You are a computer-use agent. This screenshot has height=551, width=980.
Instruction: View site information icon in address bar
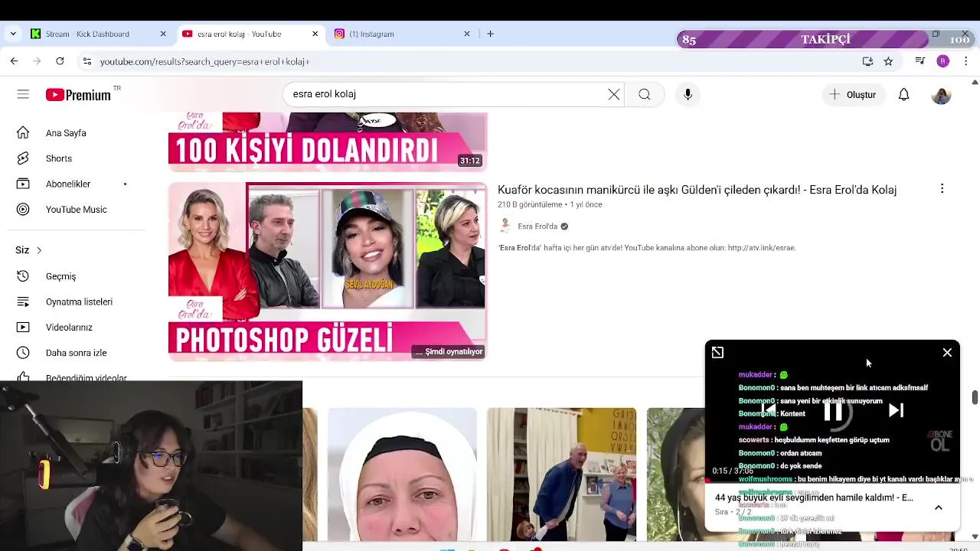[x=87, y=61]
